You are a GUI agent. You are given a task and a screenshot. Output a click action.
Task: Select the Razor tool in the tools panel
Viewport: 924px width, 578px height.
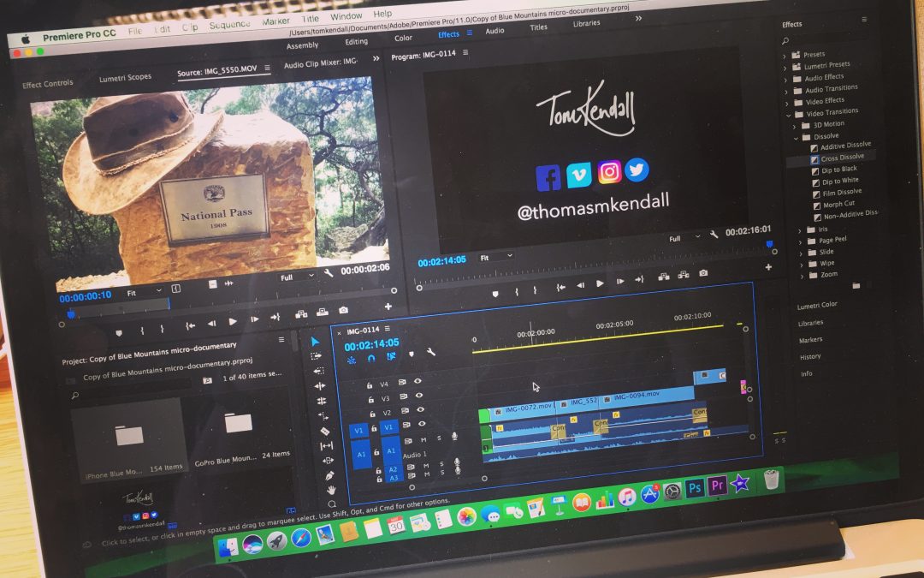click(x=324, y=431)
